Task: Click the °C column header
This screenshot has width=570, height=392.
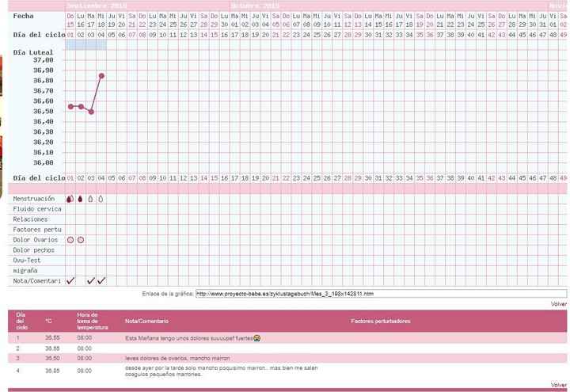Action: (49, 321)
